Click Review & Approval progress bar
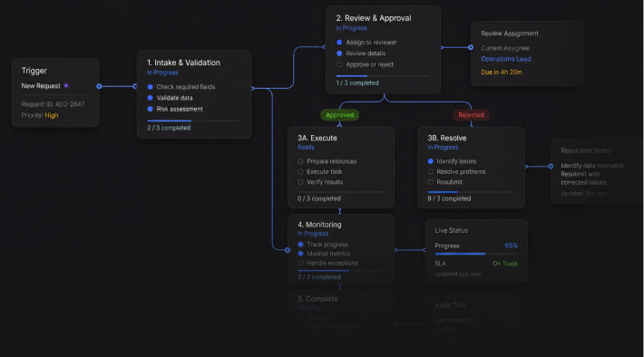644x357 pixels. (x=383, y=76)
